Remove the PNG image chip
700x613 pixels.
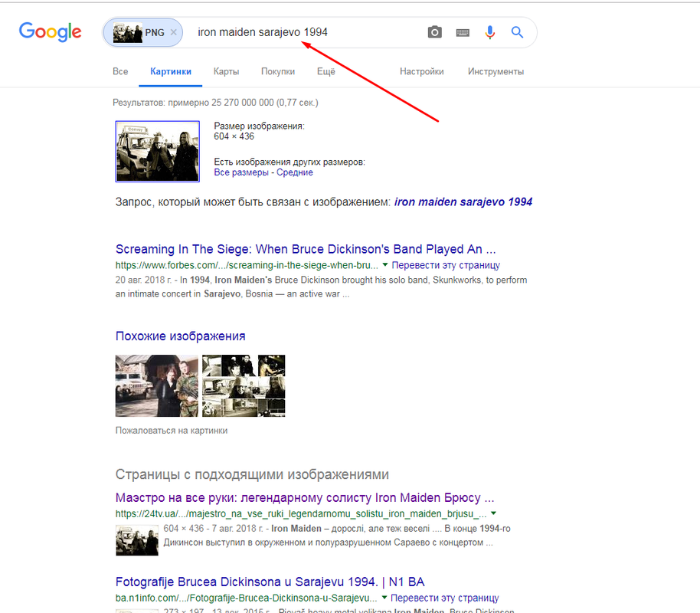tap(174, 32)
